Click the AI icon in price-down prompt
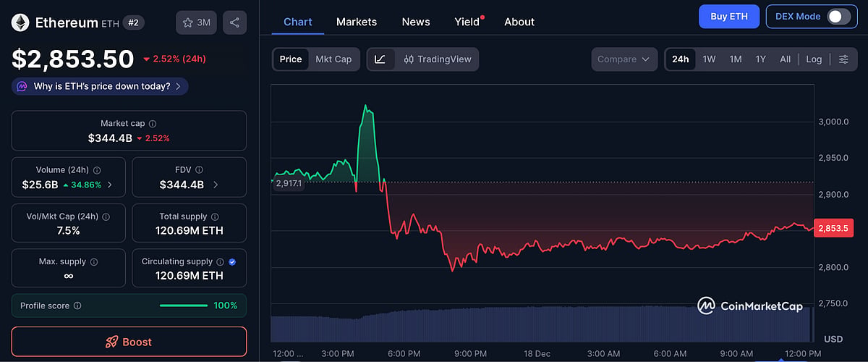The height and width of the screenshot is (362, 868). point(23,86)
